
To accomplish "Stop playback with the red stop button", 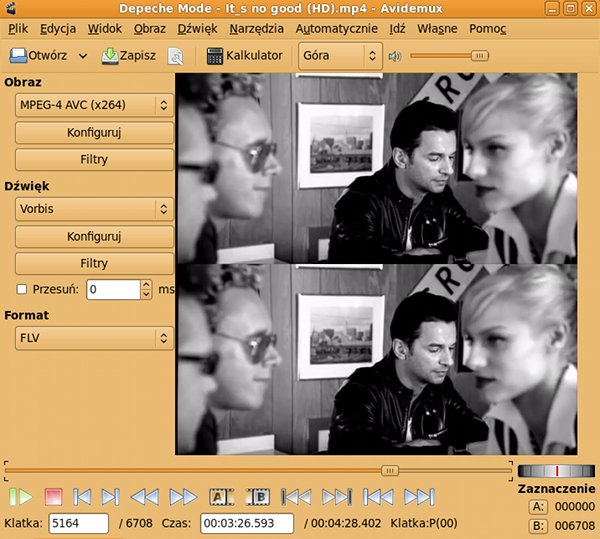I will pyautogui.click(x=53, y=497).
